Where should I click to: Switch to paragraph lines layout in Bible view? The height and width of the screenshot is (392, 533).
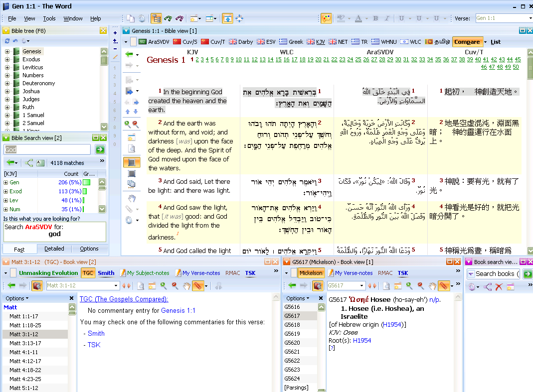132,173
